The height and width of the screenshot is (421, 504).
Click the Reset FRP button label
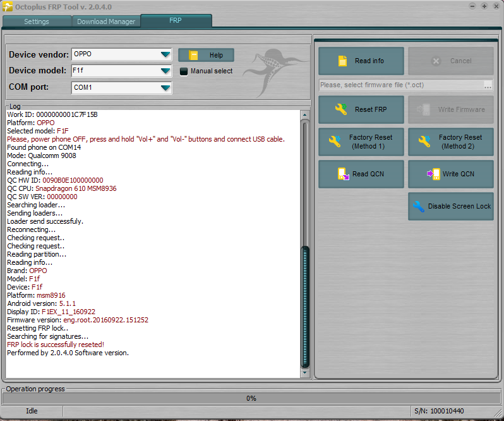(x=371, y=109)
